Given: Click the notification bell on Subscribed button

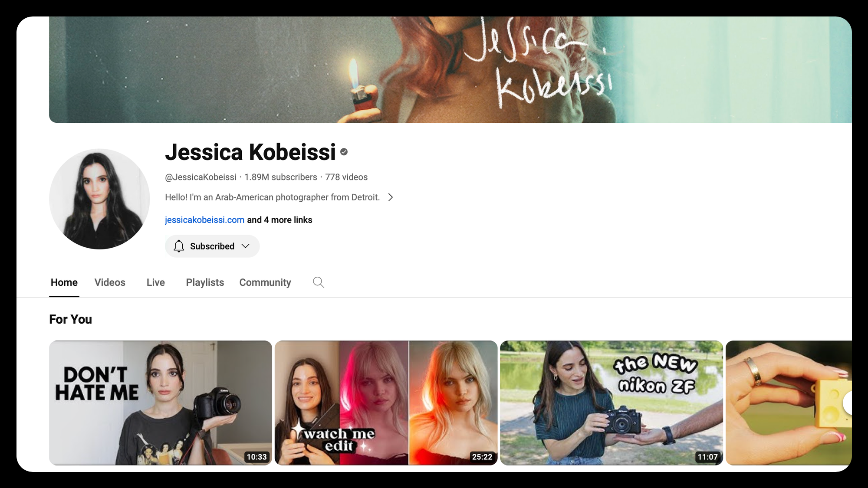Looking at the screenshot, I should pos(179,246).
